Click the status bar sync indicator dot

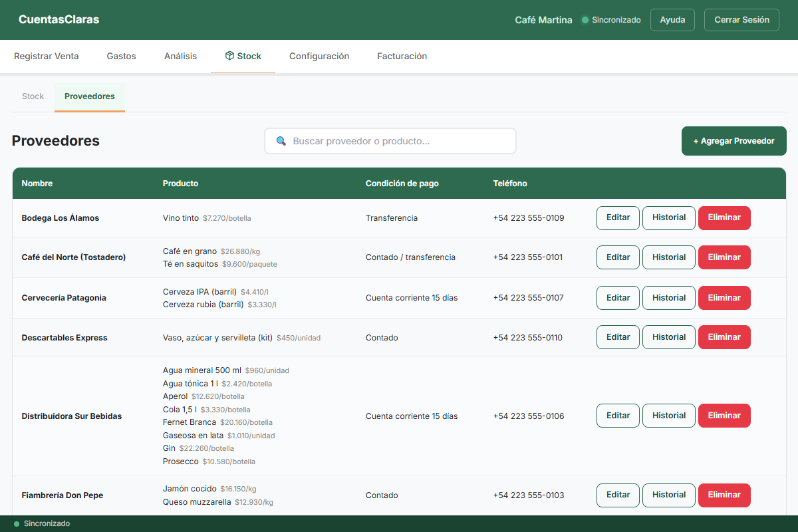(17, 524)
